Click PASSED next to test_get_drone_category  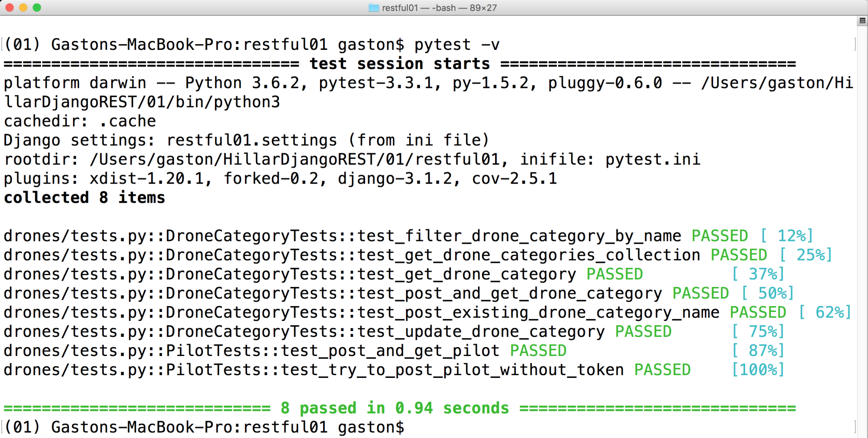(x=615, y=274)
